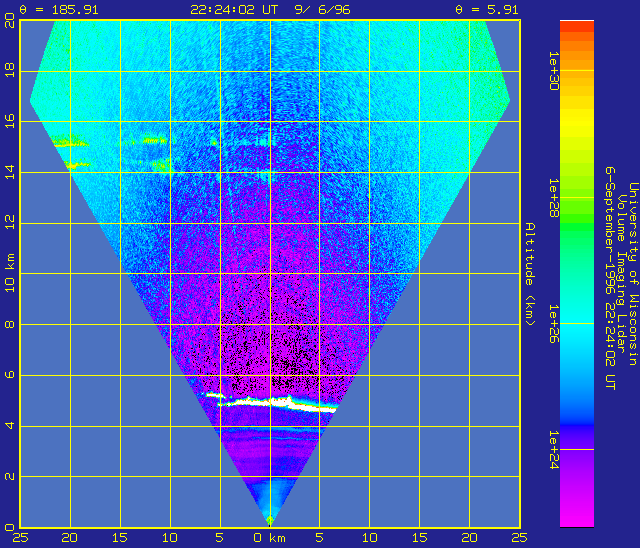
Task: Click the 6 altitude axis label
Action: pos(9,375)
